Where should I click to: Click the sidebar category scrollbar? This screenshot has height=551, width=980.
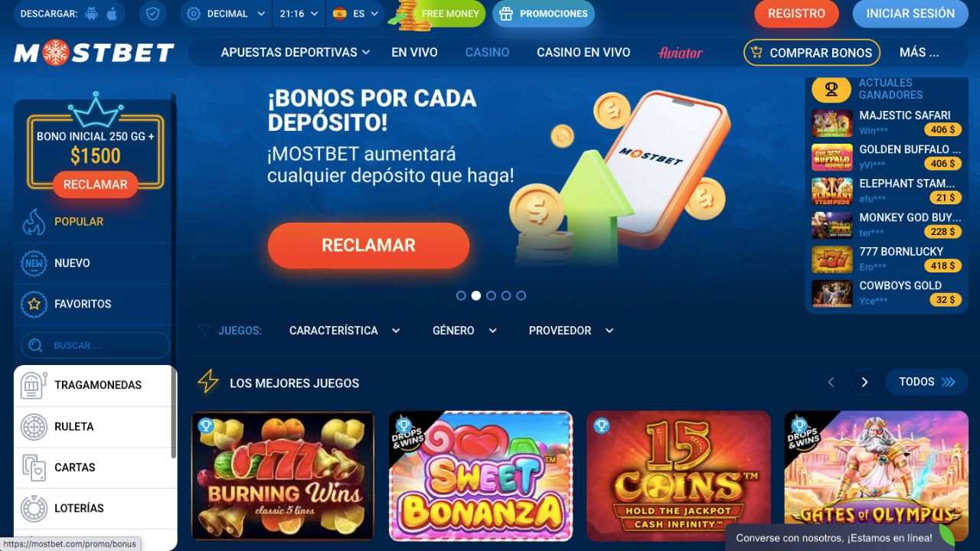point(174,412)
